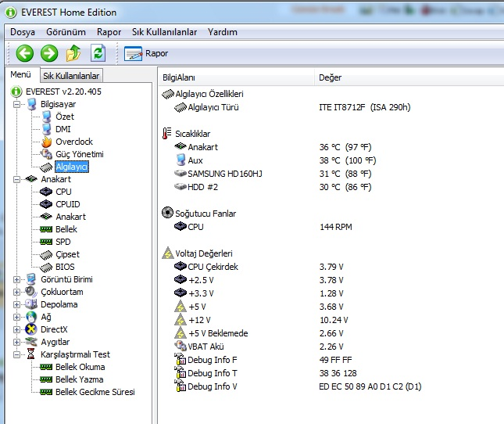Switch to Sık Kullanılanlar tab

(x=71, y=76)
